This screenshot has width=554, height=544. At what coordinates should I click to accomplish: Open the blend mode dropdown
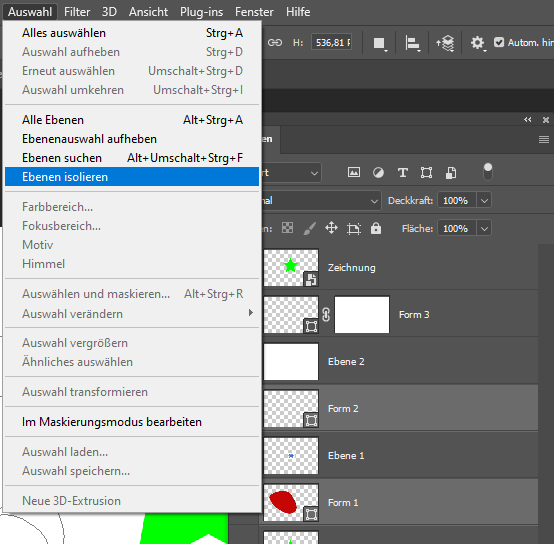[x=322, y=201]
